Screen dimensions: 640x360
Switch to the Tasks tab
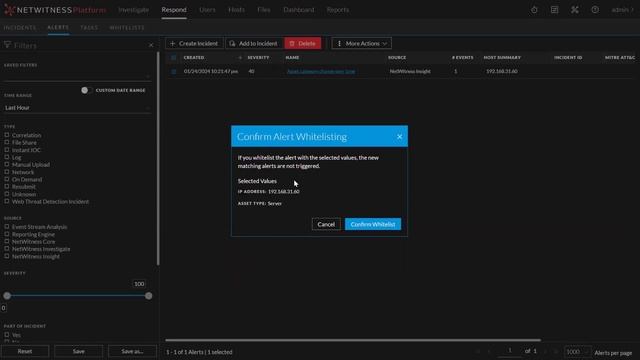tap(89, 27)
